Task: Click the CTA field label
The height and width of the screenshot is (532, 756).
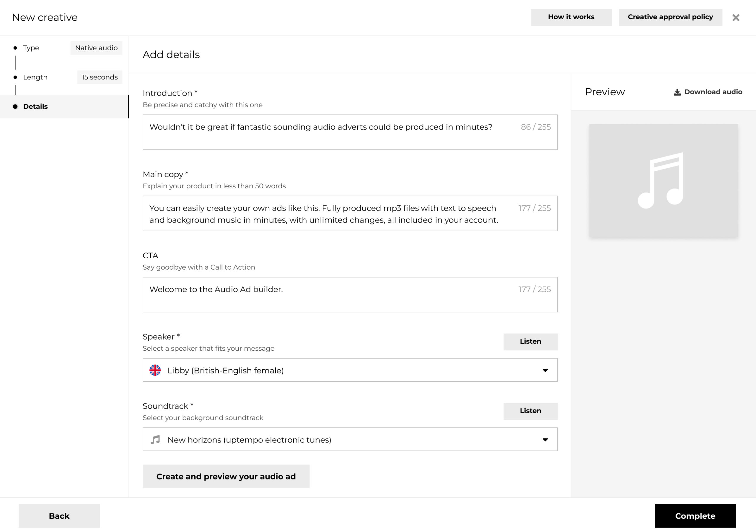Action: coord(150,256)
